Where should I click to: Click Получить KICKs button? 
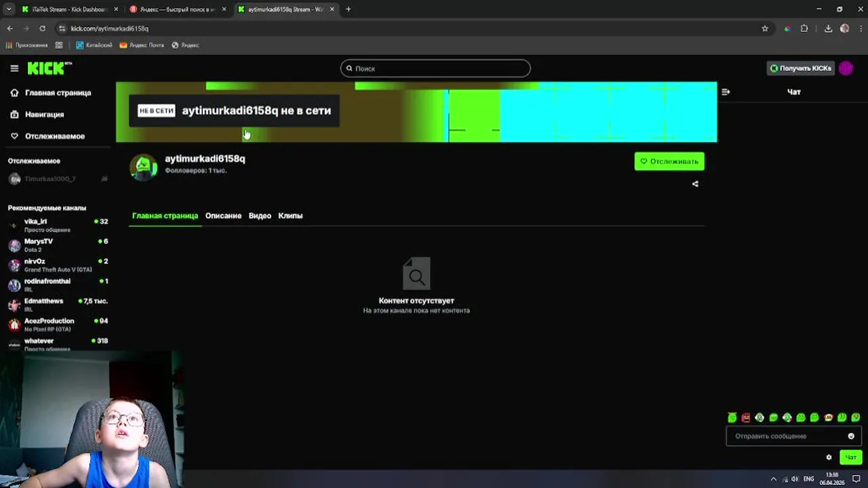point(800,68)
